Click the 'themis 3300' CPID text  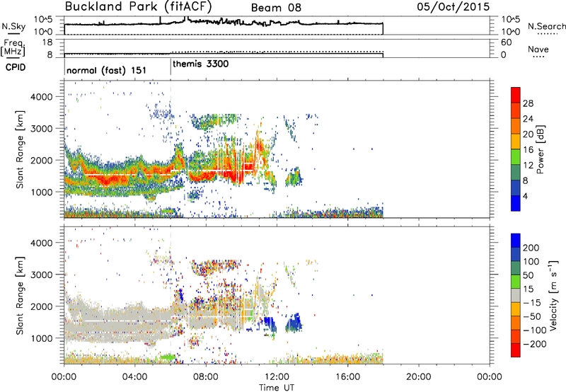pos(201,64)
